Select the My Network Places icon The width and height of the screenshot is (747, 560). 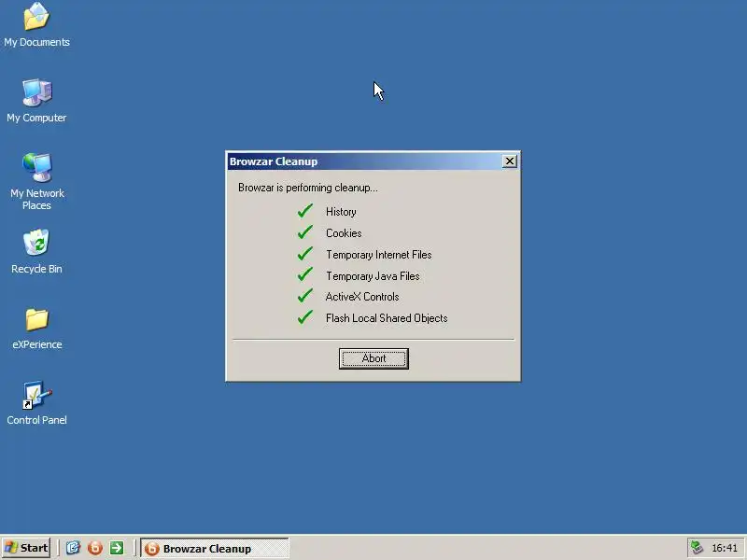click(36, 181)
